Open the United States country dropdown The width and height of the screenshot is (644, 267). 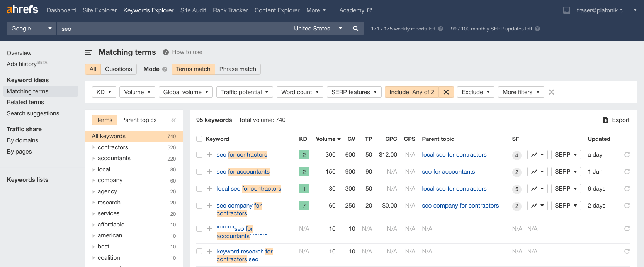[318, 29]
